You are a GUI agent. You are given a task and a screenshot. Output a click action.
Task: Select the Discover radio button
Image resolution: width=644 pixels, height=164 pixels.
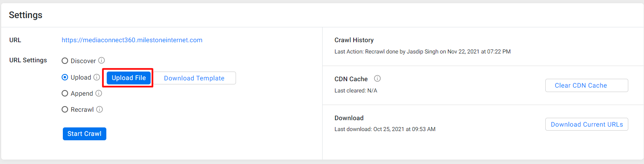pyautogui.click(x=65, y=61)
